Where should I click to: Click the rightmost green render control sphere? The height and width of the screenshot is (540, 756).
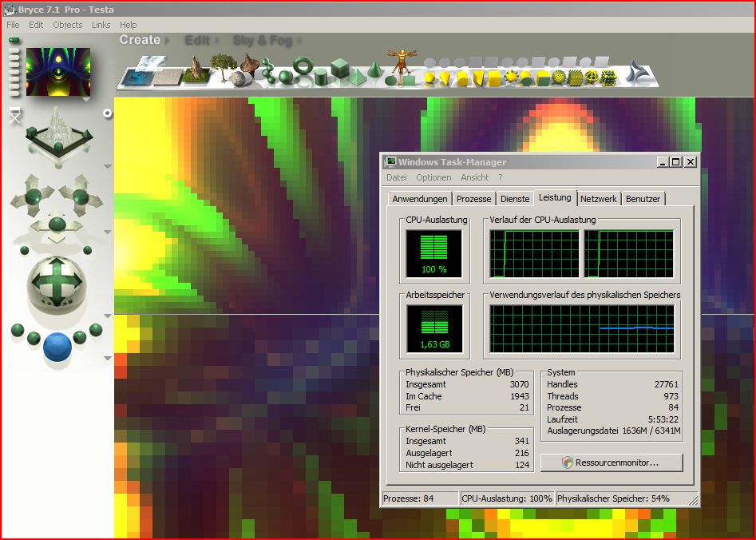[x=96, y=330]
